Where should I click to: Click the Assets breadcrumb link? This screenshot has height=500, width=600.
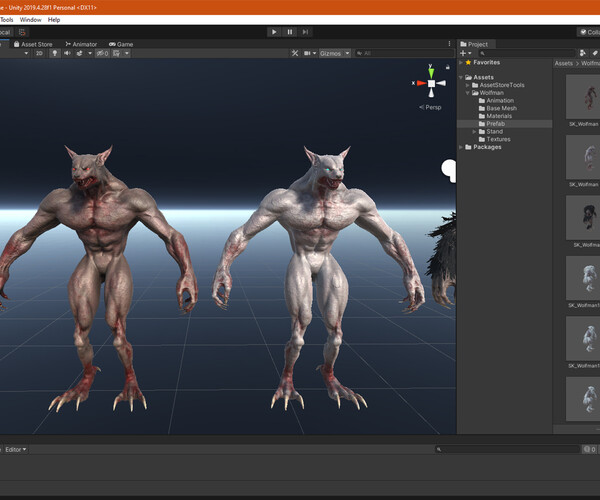(x=564, y=64)
